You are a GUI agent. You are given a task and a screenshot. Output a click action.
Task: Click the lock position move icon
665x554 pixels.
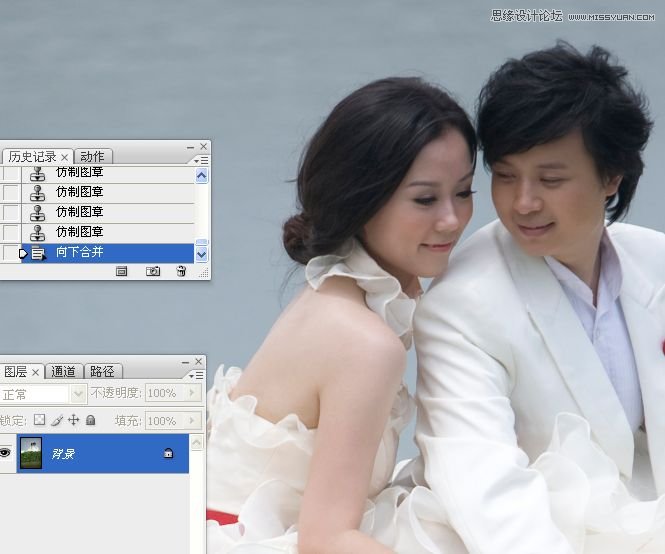coord(73,421)
